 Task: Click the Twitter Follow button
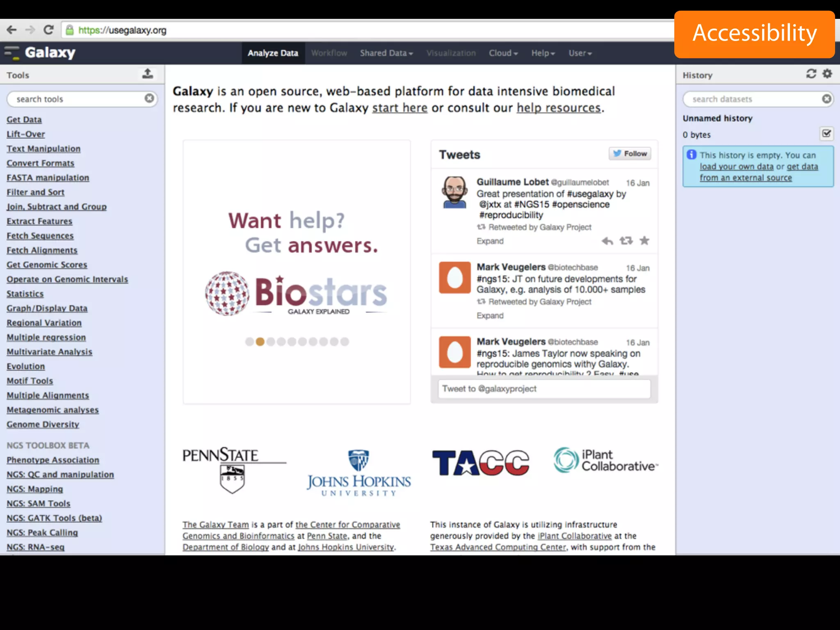click(x=630, y=154)
